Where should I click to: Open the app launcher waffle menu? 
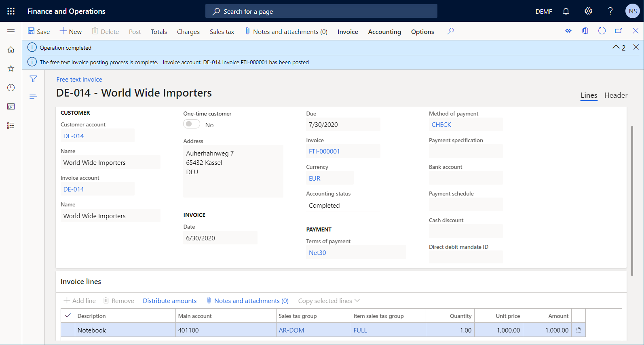tap(11, 11)
